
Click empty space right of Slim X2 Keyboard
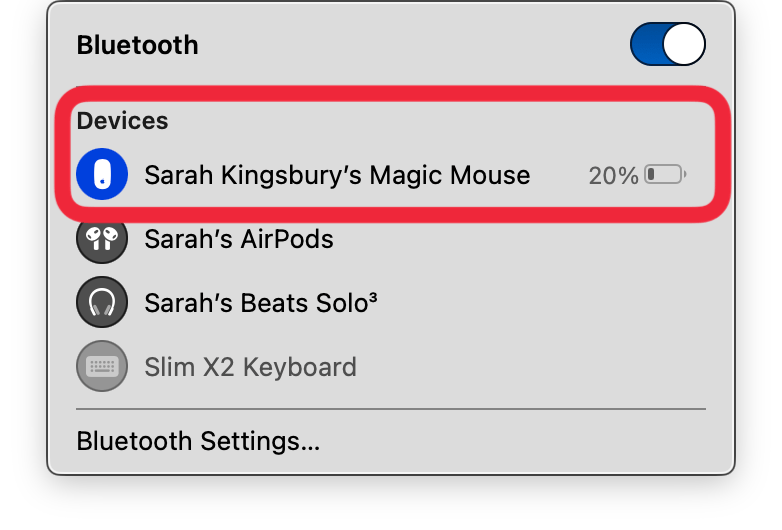530,366
